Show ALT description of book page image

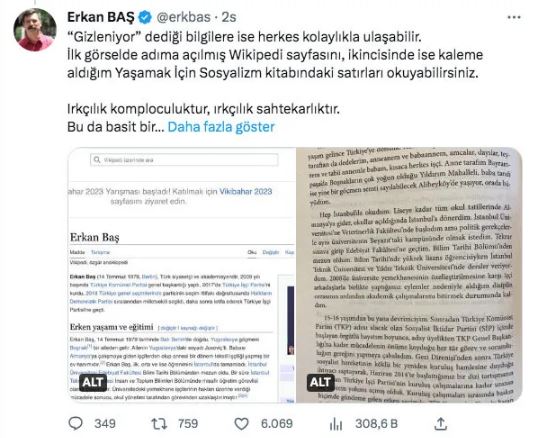click(320, 382)
